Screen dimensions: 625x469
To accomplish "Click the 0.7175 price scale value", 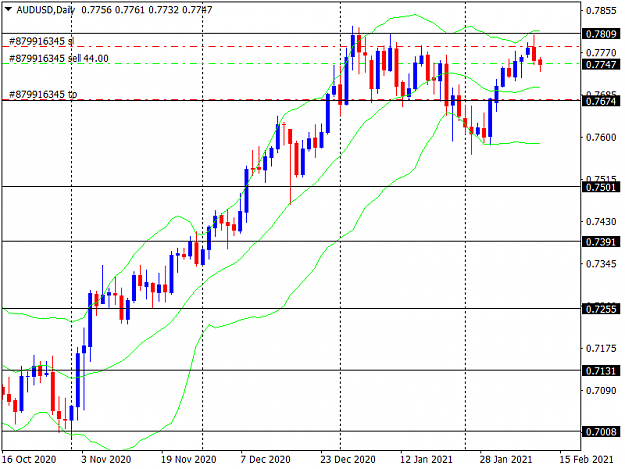I will point(601,349).
